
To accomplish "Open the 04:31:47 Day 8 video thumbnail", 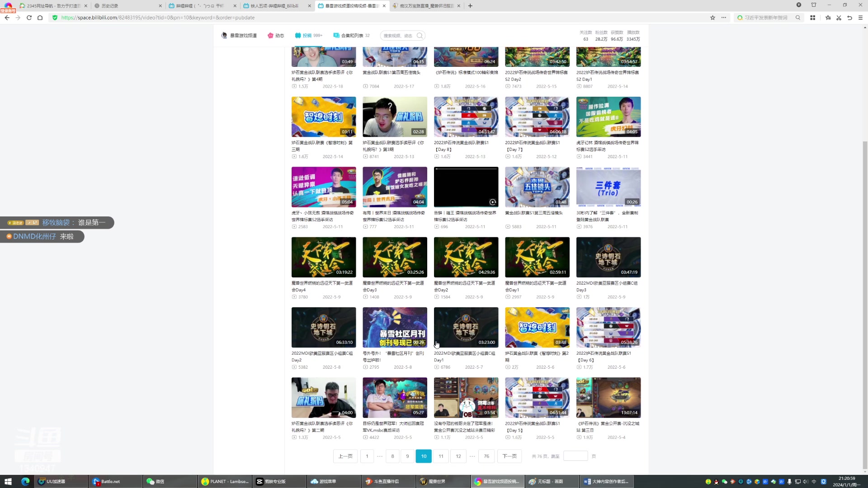I will 466,117.
